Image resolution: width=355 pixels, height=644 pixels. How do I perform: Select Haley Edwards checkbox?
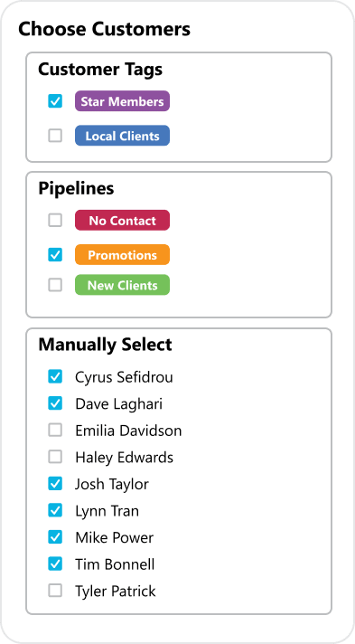pos(55,457)
